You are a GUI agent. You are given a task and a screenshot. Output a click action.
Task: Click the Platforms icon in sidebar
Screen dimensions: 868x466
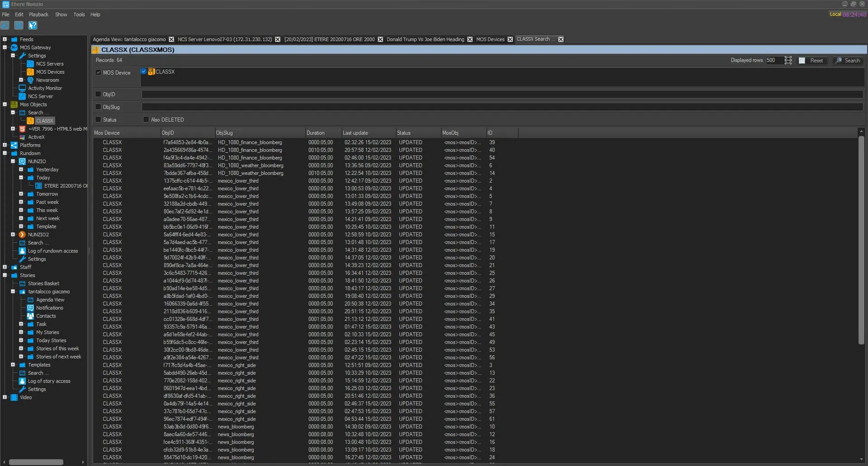[x=14, y=145]
